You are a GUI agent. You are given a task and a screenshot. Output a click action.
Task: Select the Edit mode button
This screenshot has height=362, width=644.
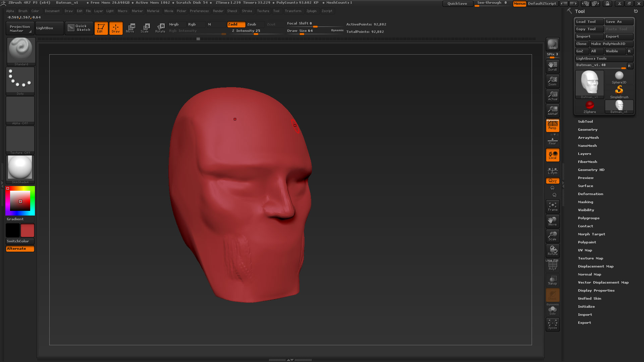click(101, 28)
